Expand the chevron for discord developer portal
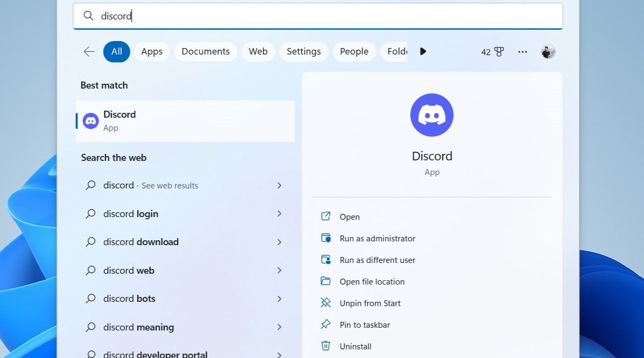The image size is (644, 358). tap(279, 355)
